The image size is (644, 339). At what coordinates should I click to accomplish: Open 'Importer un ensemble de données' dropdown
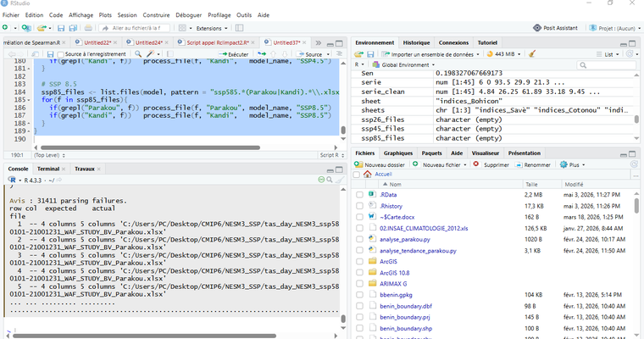(430, 54)
